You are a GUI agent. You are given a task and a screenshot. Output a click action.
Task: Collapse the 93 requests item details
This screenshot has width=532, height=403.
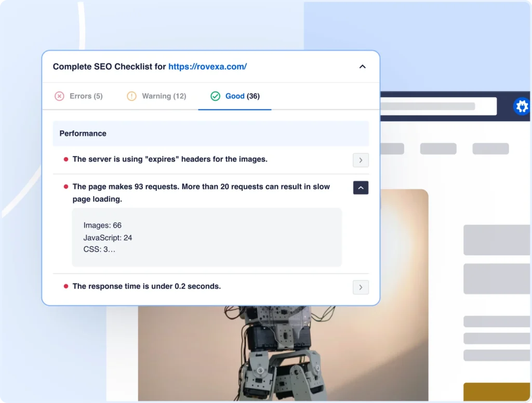(x=361, y=188)
